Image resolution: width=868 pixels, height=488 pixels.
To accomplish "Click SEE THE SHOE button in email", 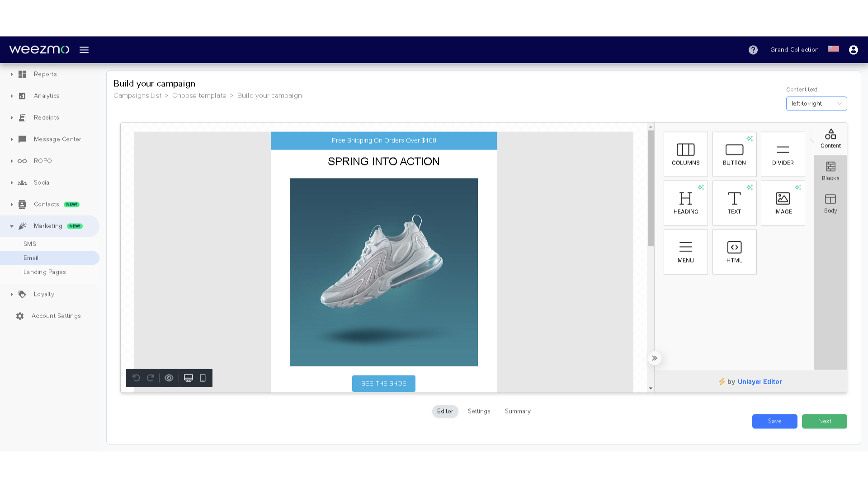I will click(x=383, y=384).
